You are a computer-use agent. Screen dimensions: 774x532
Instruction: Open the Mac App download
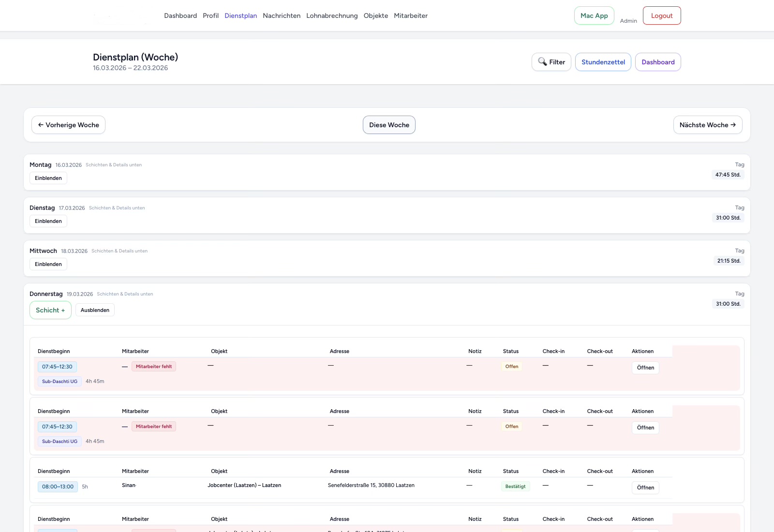click(x=594, y=15)
